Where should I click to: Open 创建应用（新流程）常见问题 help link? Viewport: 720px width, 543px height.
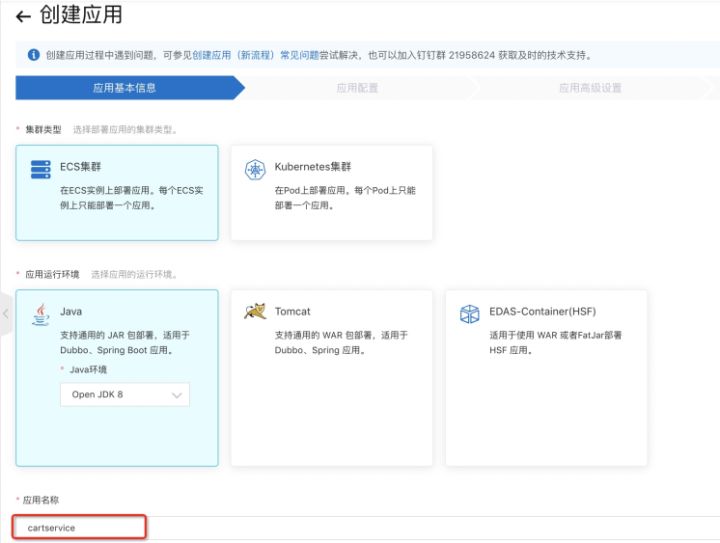[x=256, y=55]
